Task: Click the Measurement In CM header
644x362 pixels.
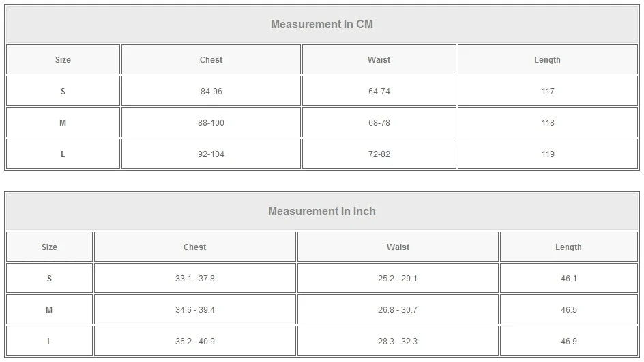Action: (x=322, y=25)
